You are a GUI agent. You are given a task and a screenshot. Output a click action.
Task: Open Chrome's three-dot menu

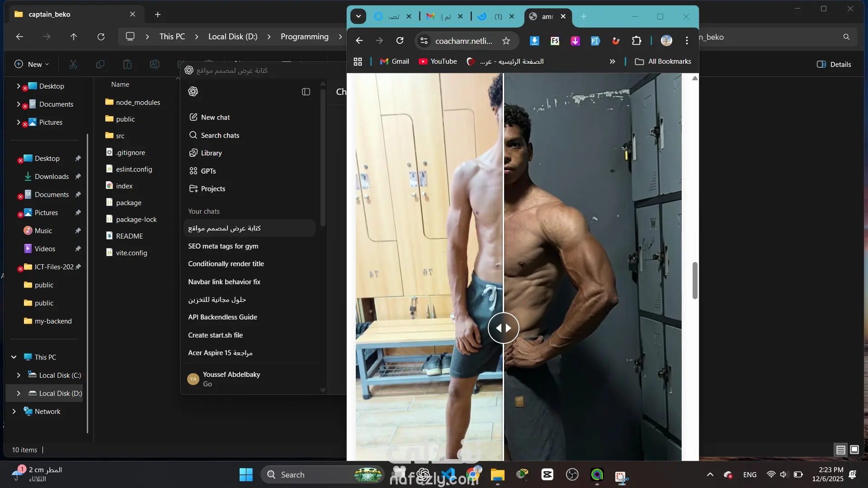[687, 41]
